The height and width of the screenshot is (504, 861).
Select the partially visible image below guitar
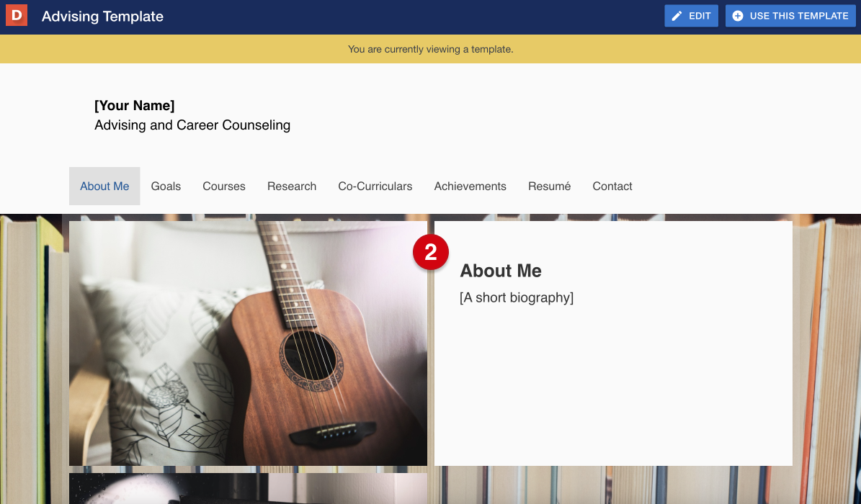tap(248, 490)
